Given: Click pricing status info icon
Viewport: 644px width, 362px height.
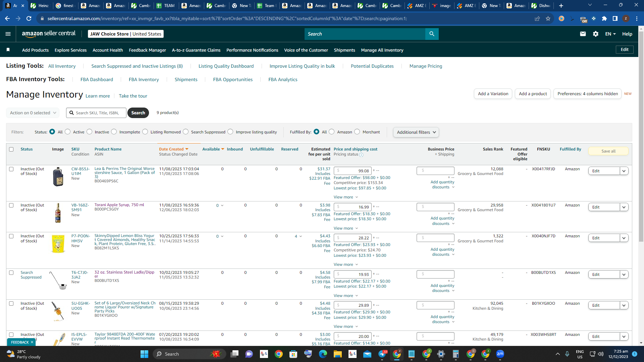Looking at the screenshot, I should pyautogui.click(x=361, y=155).
